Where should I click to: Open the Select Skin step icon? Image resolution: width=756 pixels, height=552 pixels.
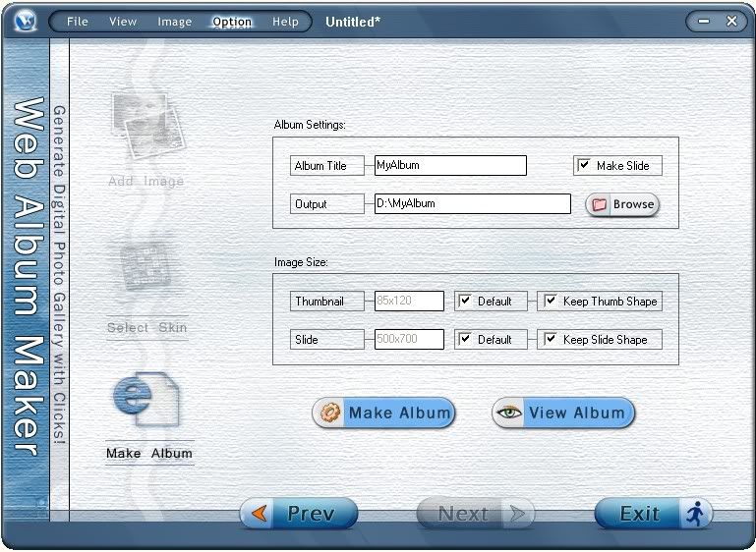(x=145, y=266)
